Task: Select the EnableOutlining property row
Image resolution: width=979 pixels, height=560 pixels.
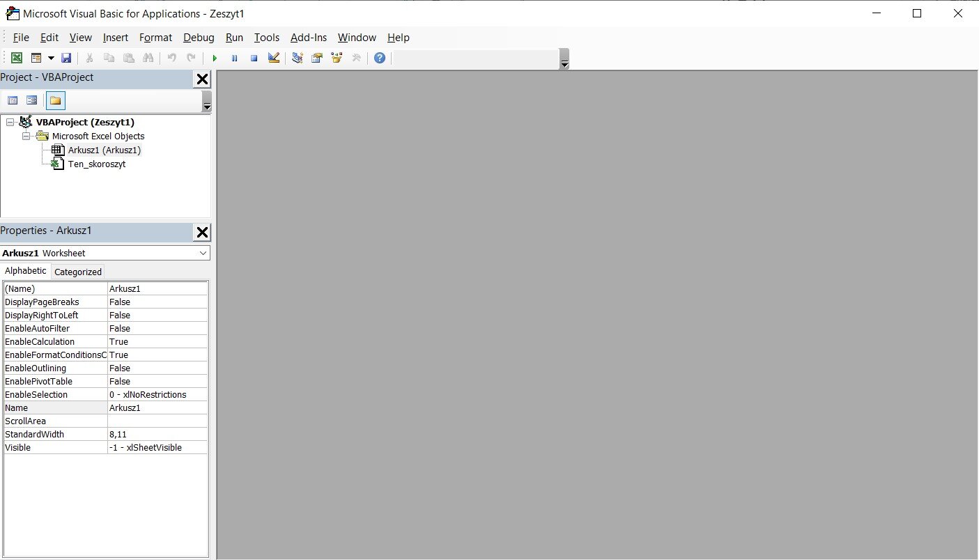Action: click(x=105, y=368)
